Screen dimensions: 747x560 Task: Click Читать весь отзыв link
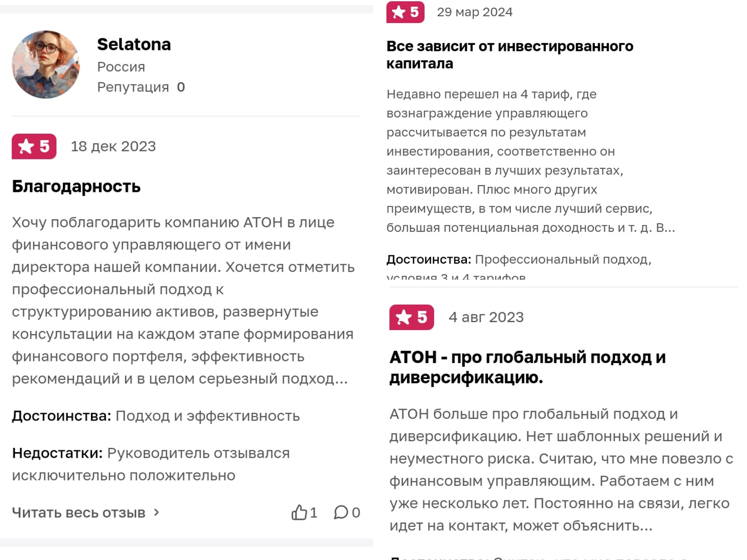[x=78, y=512]
